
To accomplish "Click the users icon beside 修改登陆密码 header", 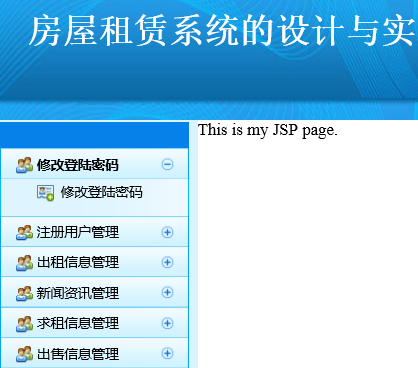I will 24,165.
